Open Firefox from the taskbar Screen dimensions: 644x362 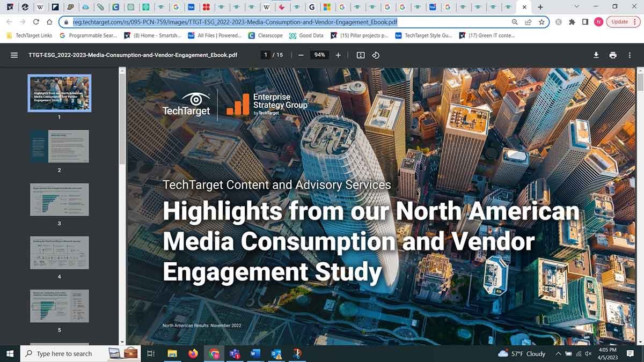193,354
